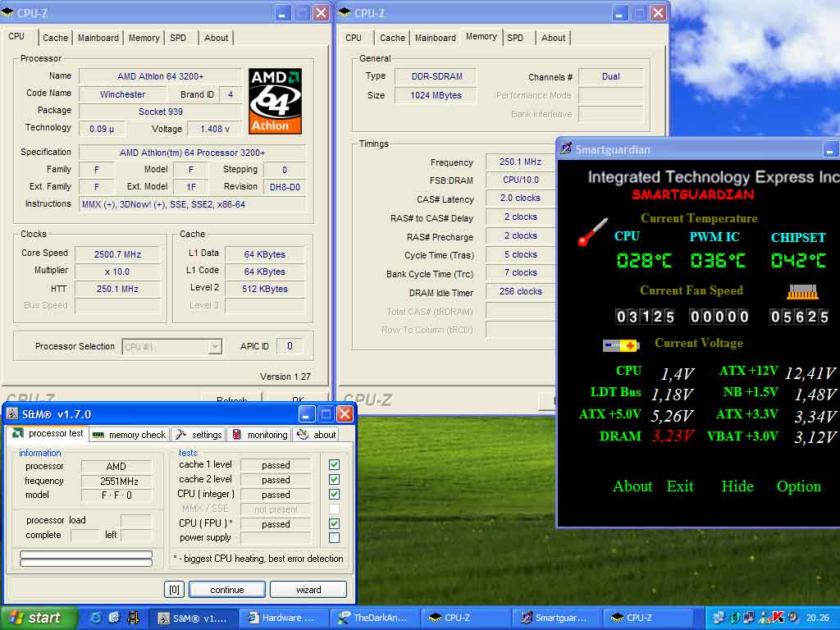840x630 pixels.
Task: Open the About tab in the CPU-Z processor window
Action: click(x=216, y=38)
